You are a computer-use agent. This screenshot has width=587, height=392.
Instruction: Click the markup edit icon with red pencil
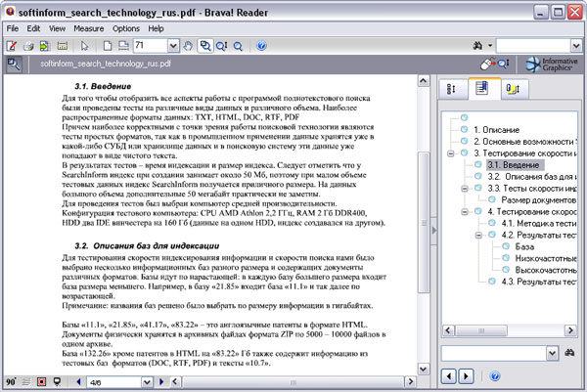coord(12,46)
